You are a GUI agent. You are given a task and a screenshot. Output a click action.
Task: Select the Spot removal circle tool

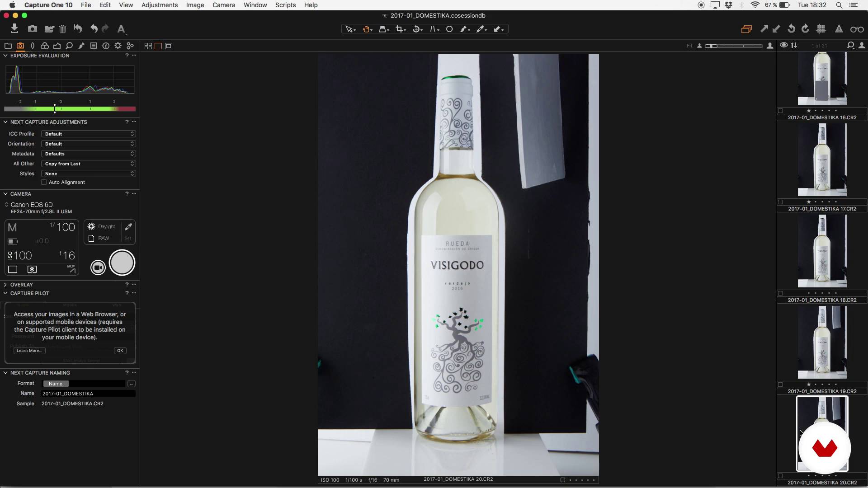[449, 29]
